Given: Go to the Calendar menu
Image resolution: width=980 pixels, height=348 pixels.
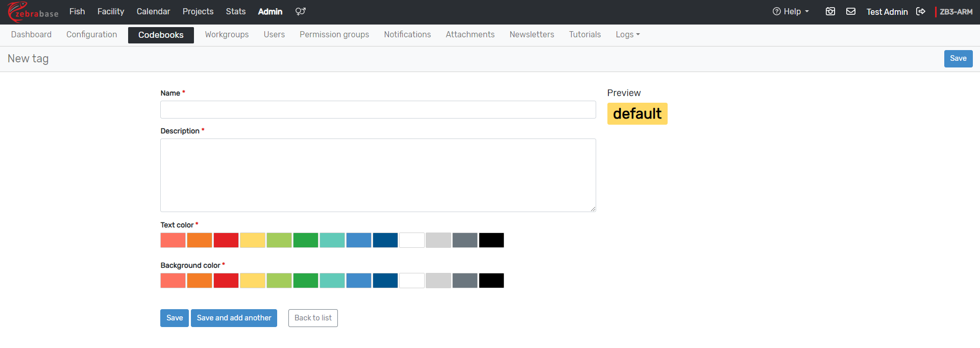Looking at the screenshot, I should 153,12.
